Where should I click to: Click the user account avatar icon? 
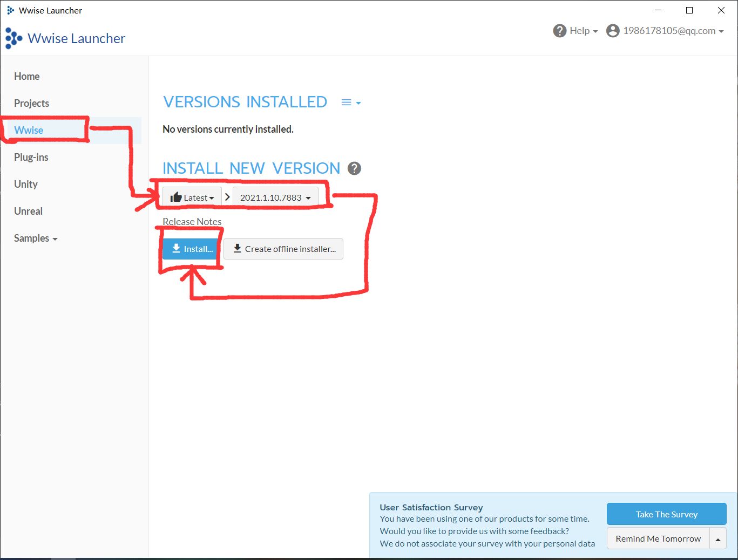tap(612, 31)
